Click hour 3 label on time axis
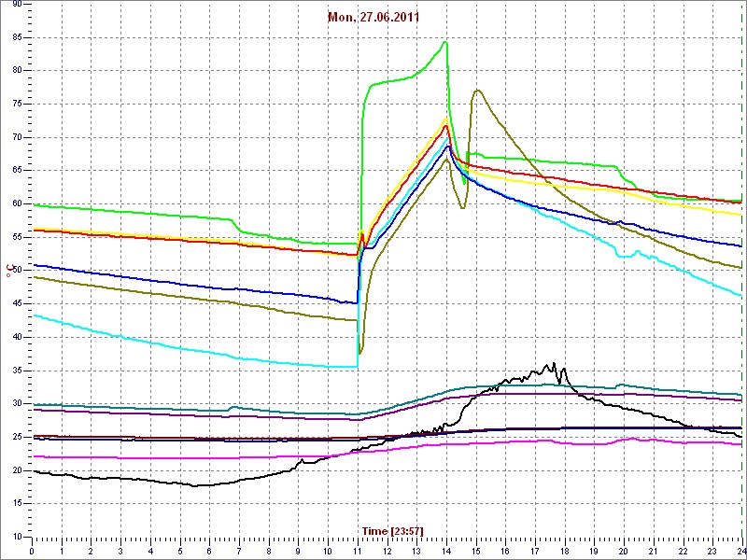Image resolution: width=747 pixels, height=560 pixels. point(120,553)
